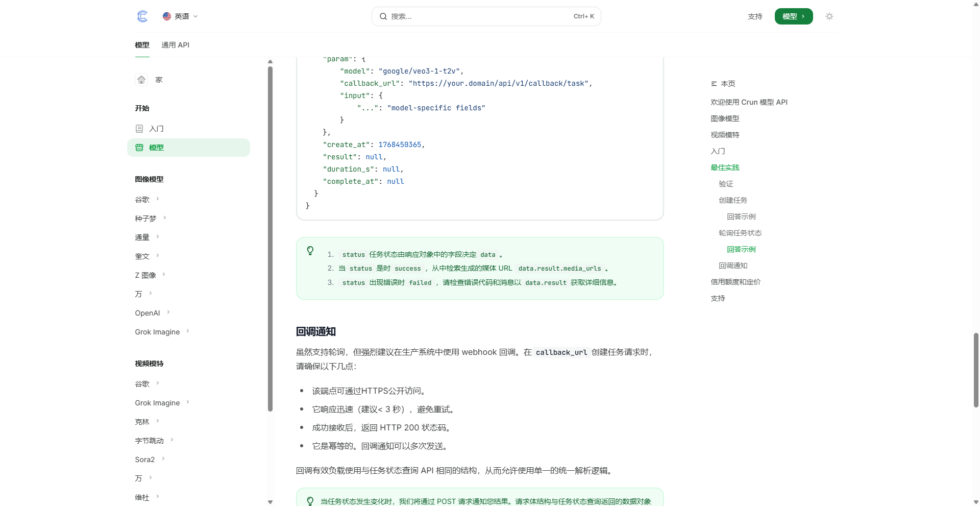Open the 支持 link in header
This screenshot has width=980, height=506.
pos(755,16)
